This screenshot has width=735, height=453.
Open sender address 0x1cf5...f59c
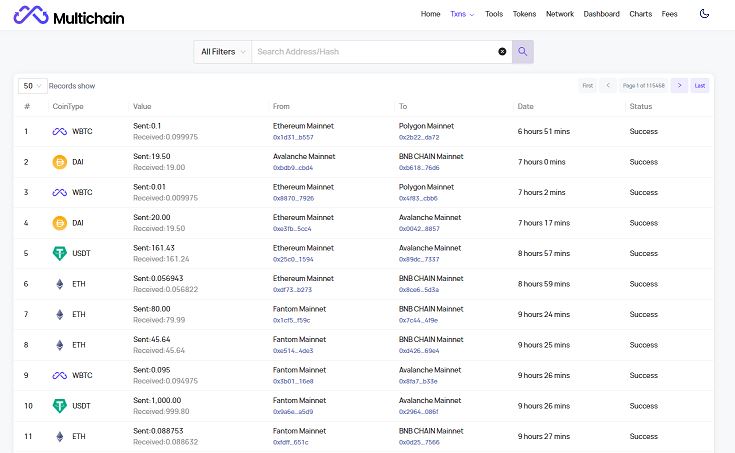(292, 320)
